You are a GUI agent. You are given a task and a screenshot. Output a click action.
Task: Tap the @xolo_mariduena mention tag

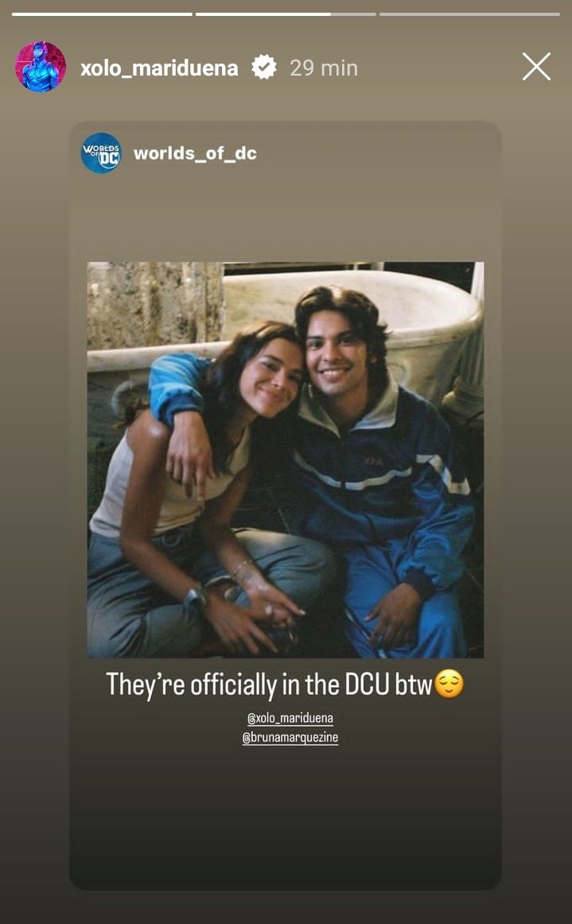[290, 718]
